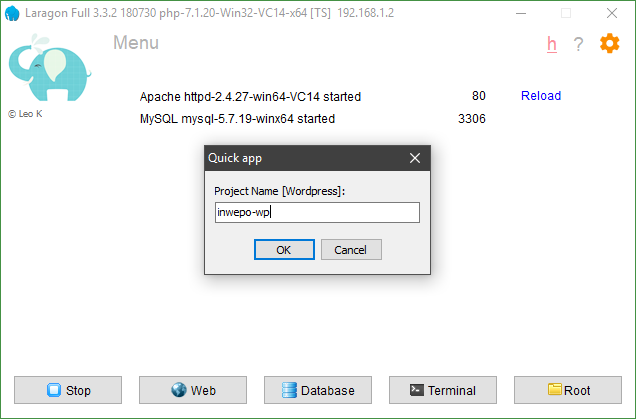Click MySQL started status line
This screenshot has width=636, height=419.
tap(237, 118)
